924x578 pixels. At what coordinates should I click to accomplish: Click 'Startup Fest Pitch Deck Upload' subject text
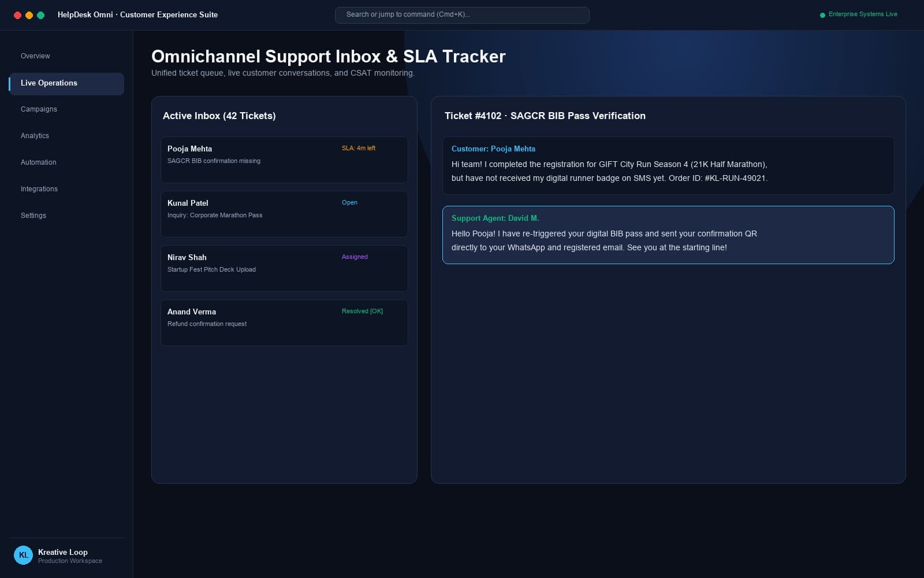211,269
